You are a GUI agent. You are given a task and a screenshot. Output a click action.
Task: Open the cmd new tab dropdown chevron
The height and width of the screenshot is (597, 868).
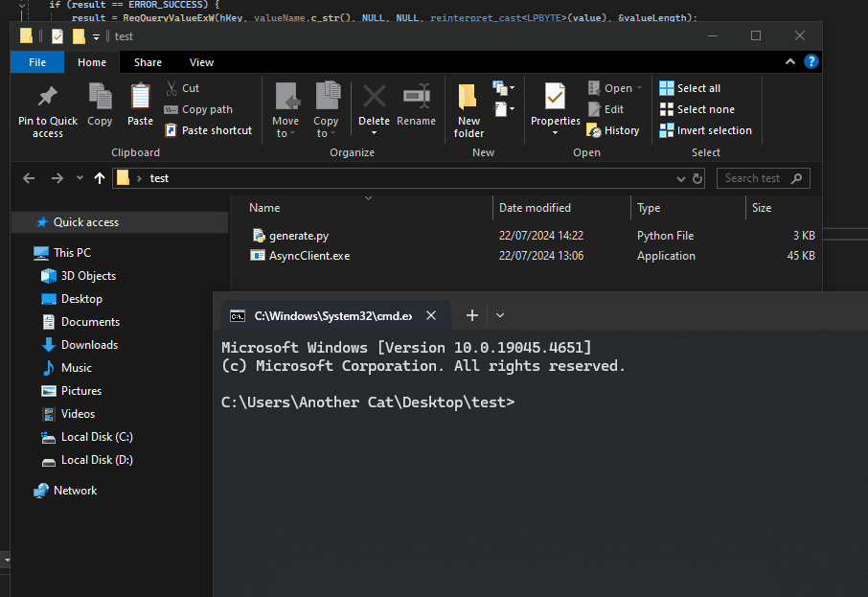click(500, 315)
